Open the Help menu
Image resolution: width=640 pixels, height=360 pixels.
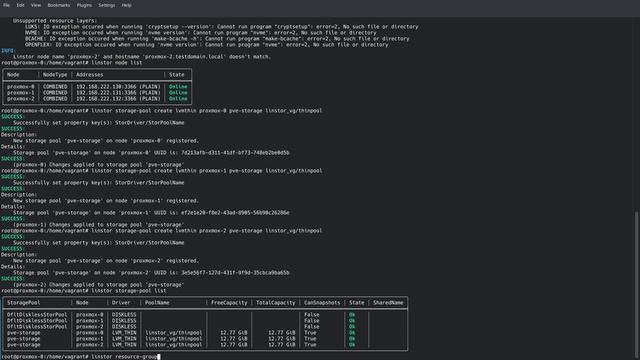(127, 5)
